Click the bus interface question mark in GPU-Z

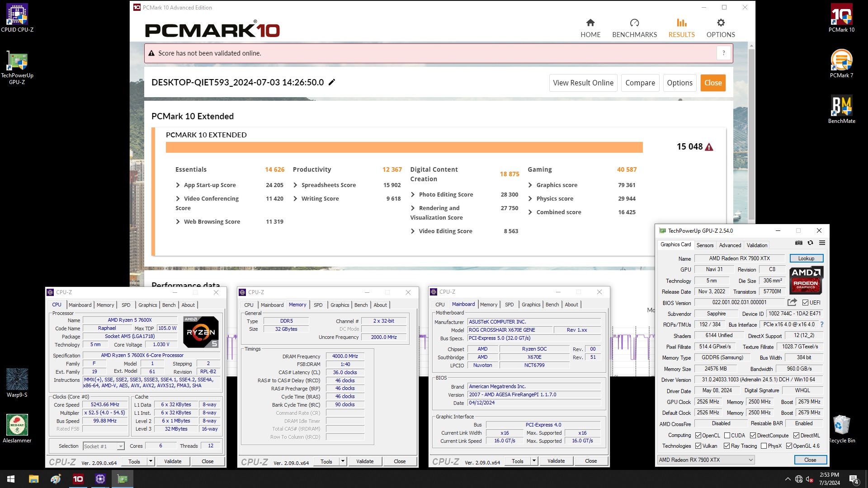point(822,324)
